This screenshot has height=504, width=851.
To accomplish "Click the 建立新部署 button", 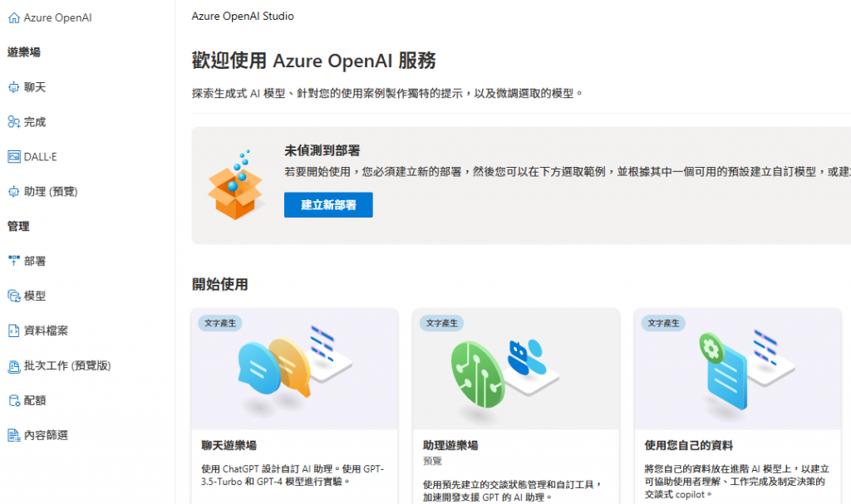I will [x=328, y=205].
